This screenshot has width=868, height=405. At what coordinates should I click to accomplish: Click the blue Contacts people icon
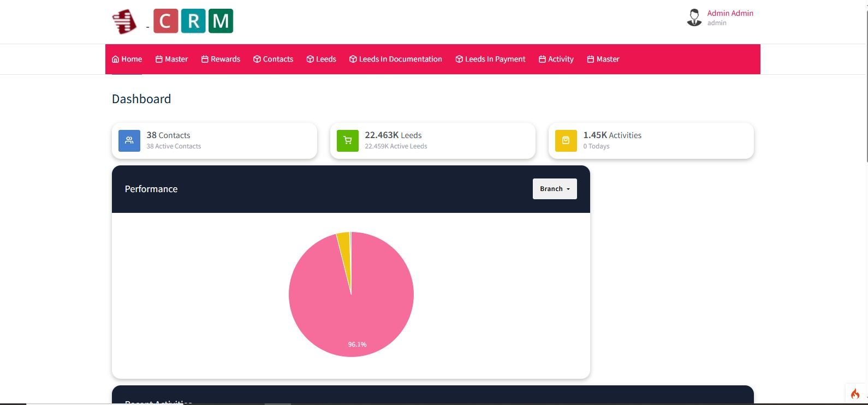tap(129, 141)
